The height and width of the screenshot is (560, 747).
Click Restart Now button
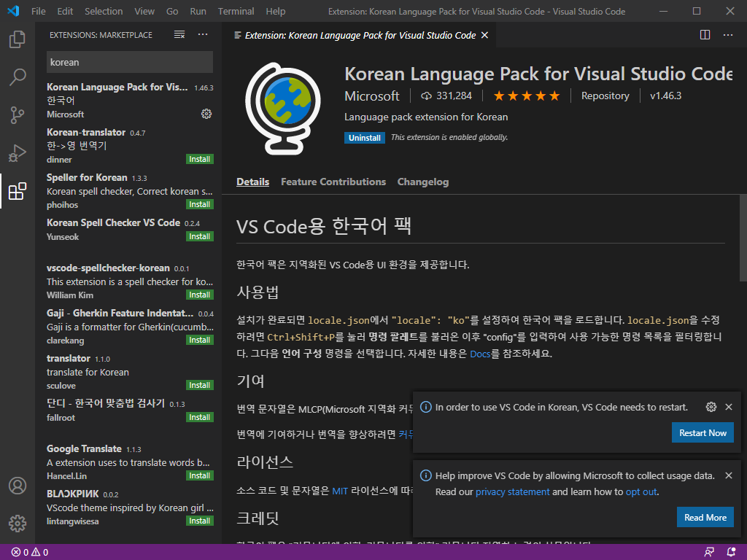pyautogui.click(x=703, y=433)
